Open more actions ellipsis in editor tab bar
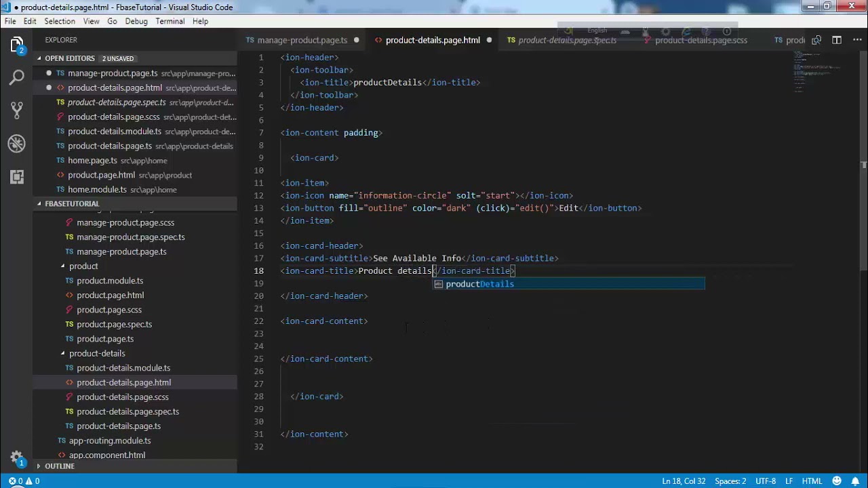Image resolution: width=868 pixels, height=488 pixels. 856,40
